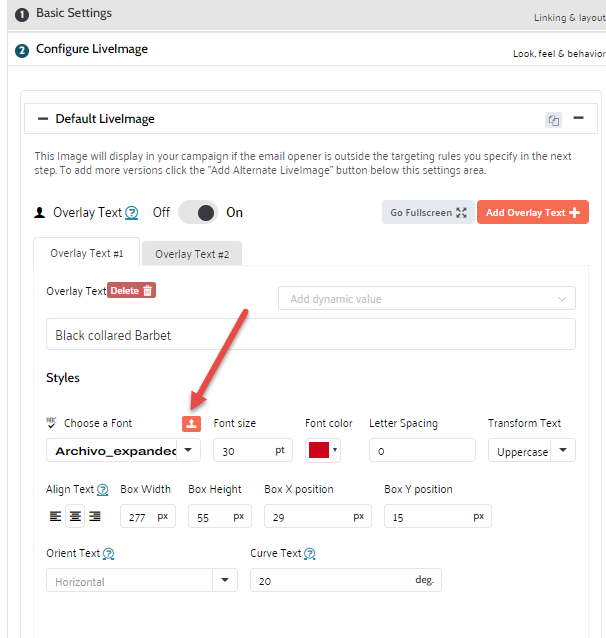Click the Default LiveImage title text
This screenshot has height=638, width=606.
(105, 119)
